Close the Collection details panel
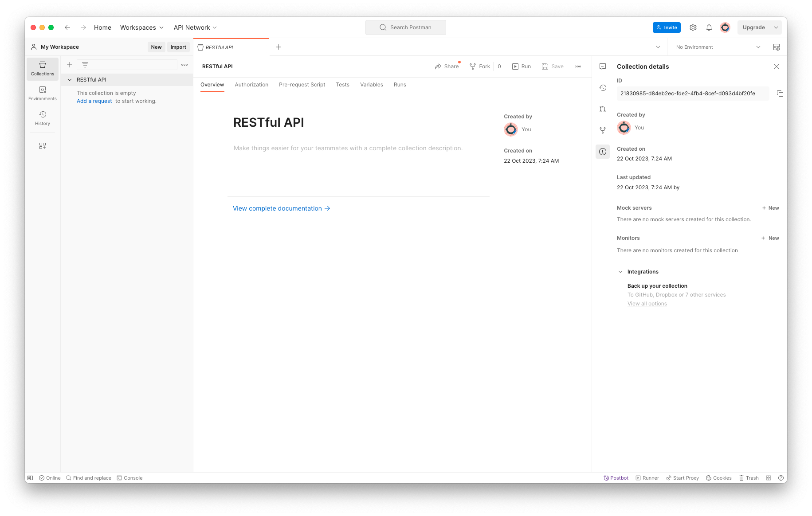812x516 pixels. tap(777, 66)
